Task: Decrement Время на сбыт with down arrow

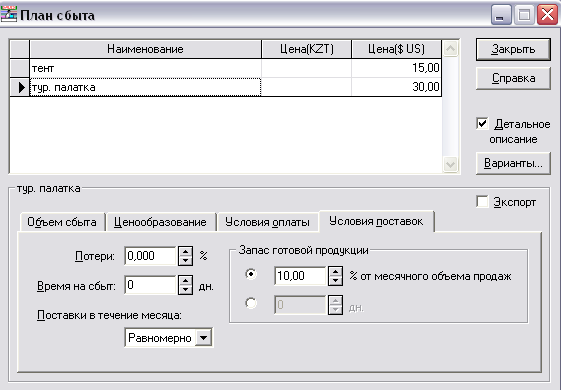Action: tap(185, 289)
